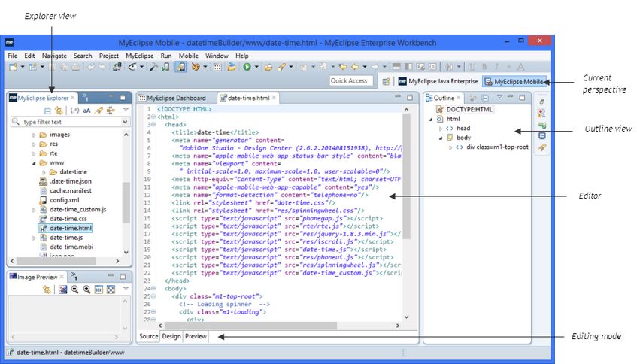
Task: Click the rocket icon in right side trim bar
Action: [x=542, y=147]
